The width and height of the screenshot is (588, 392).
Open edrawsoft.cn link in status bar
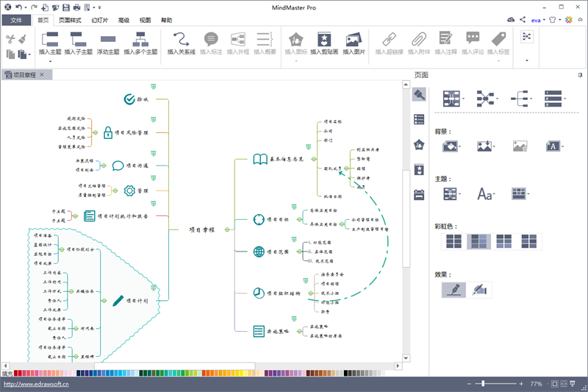36,384
